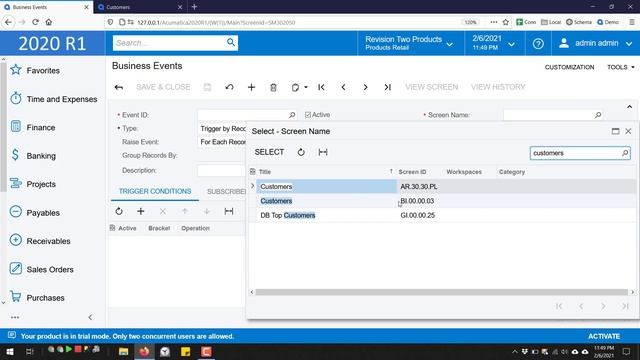Screen dimensions: 640x360
Task: Open the Sales Orders workspace
Action: coord(42,269)
